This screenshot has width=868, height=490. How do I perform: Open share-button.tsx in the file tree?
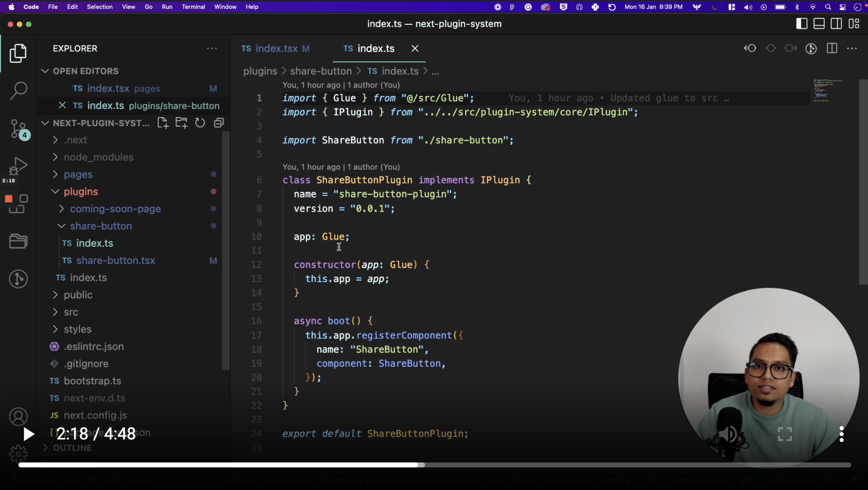(116, 261)
